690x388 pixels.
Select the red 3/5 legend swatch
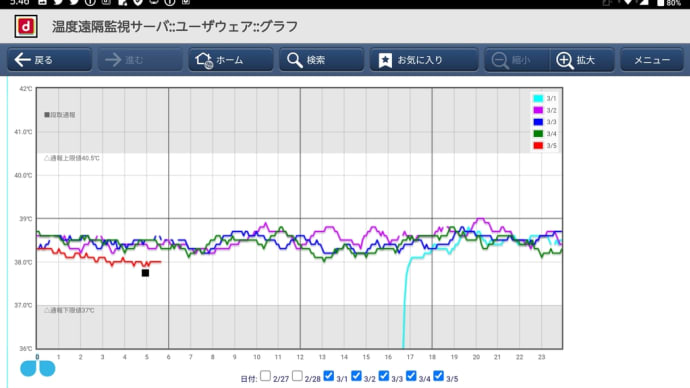tap(538, 145)
